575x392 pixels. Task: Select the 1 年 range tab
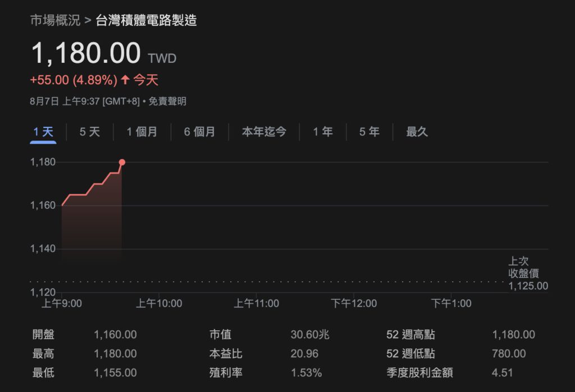[323, 132]
